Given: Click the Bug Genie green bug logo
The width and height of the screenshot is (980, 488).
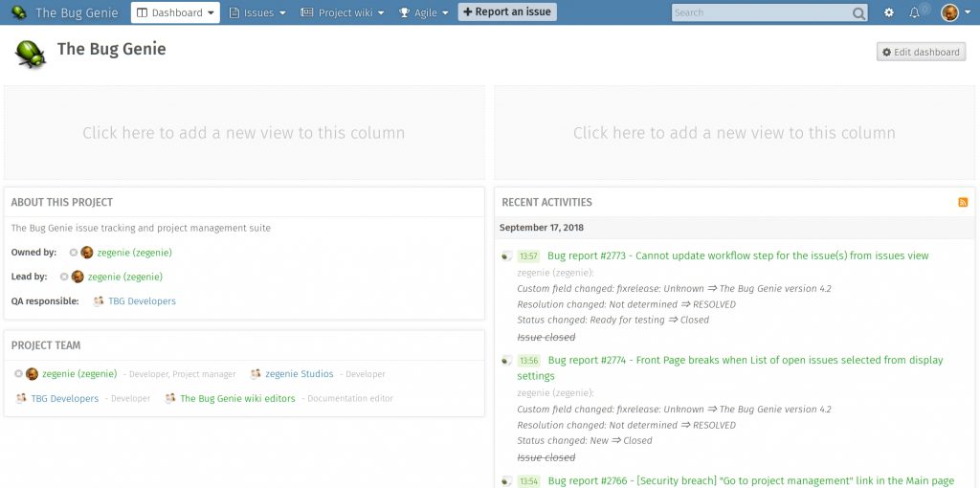Looking at the screenshot, I should tap(31, 54).
